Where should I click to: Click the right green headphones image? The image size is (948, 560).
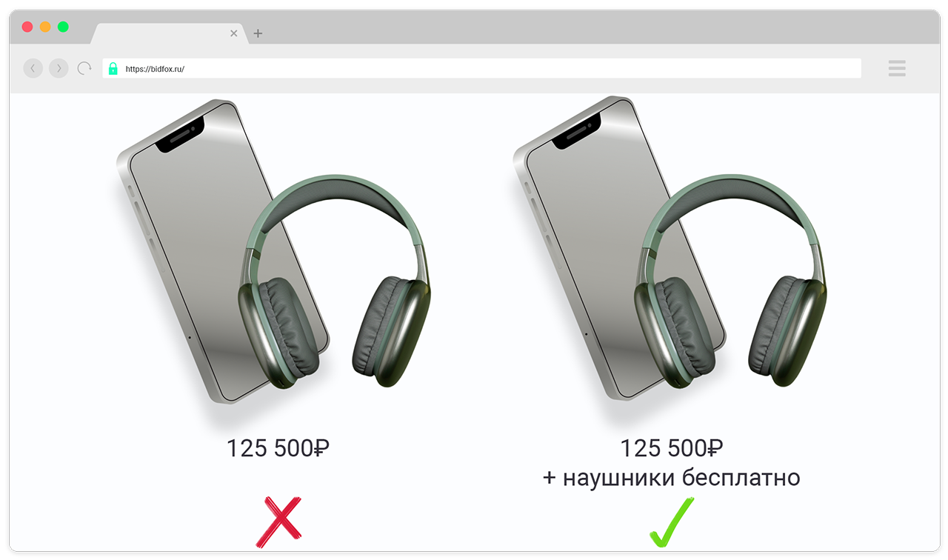point(731,281)
